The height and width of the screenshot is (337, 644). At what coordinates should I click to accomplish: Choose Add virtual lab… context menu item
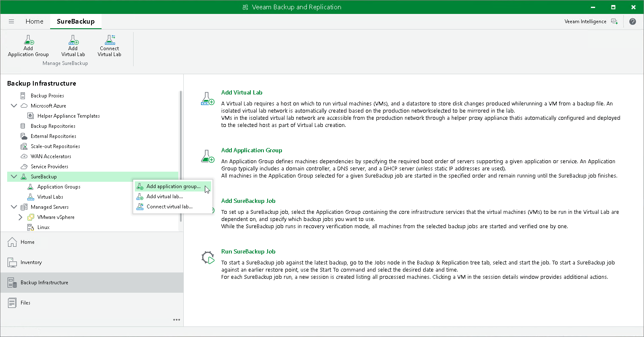[173, 197]
